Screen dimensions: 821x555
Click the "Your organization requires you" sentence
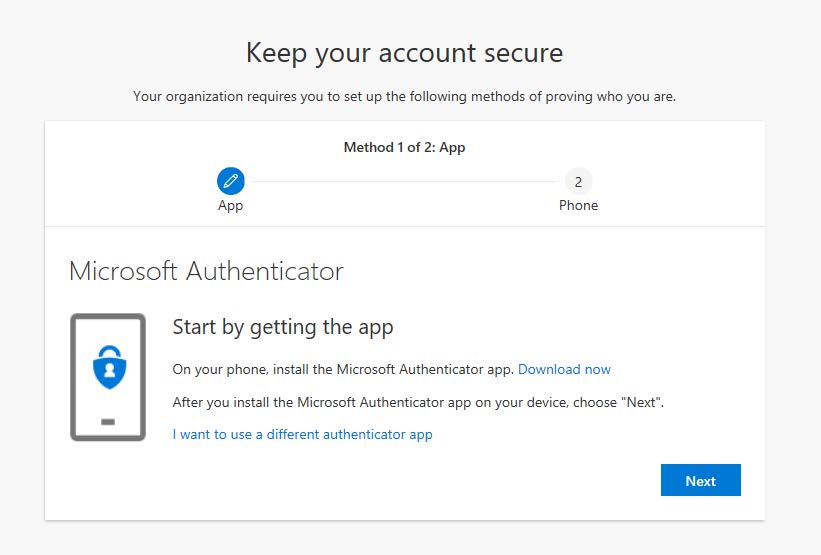(x=404, y=97)
